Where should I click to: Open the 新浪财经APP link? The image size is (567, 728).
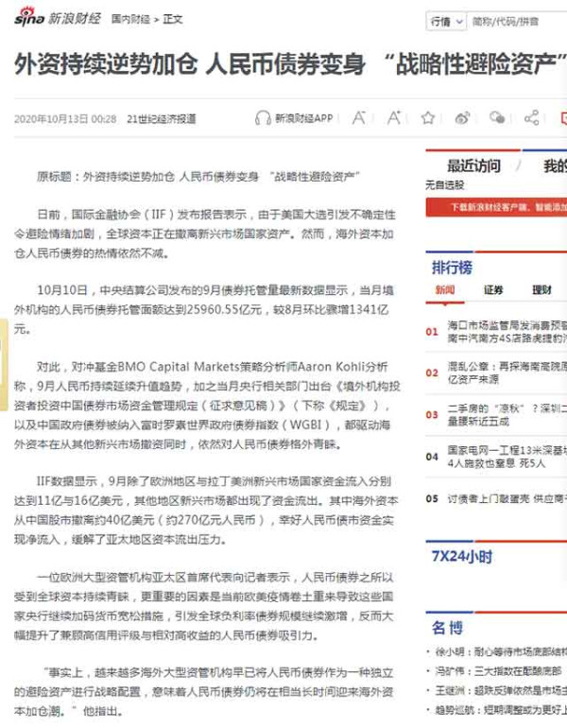tap(304, 118)
